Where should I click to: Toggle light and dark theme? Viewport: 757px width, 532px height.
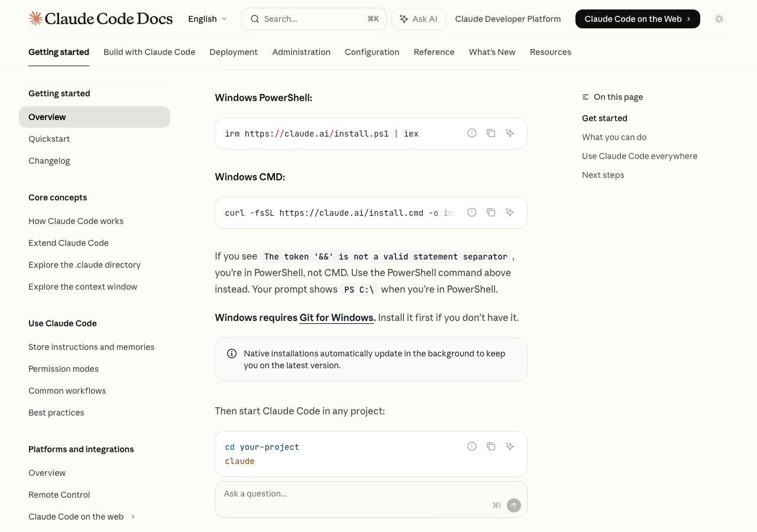click(719, 19)
